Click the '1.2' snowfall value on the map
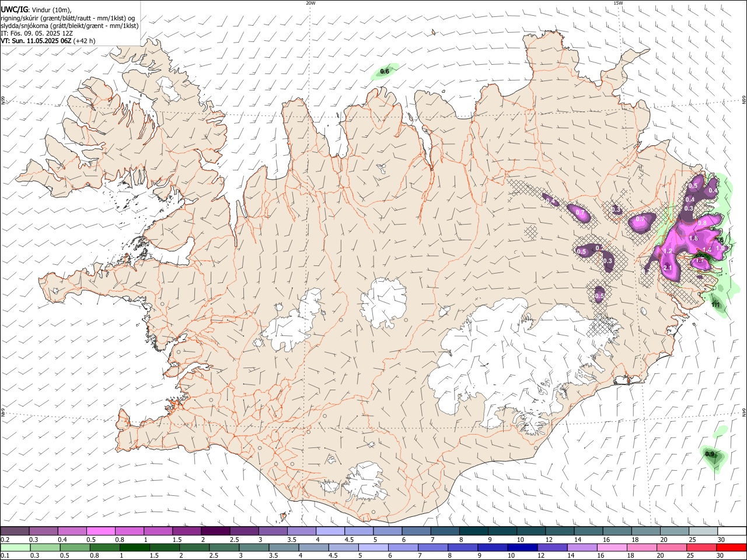 (668, 251)
